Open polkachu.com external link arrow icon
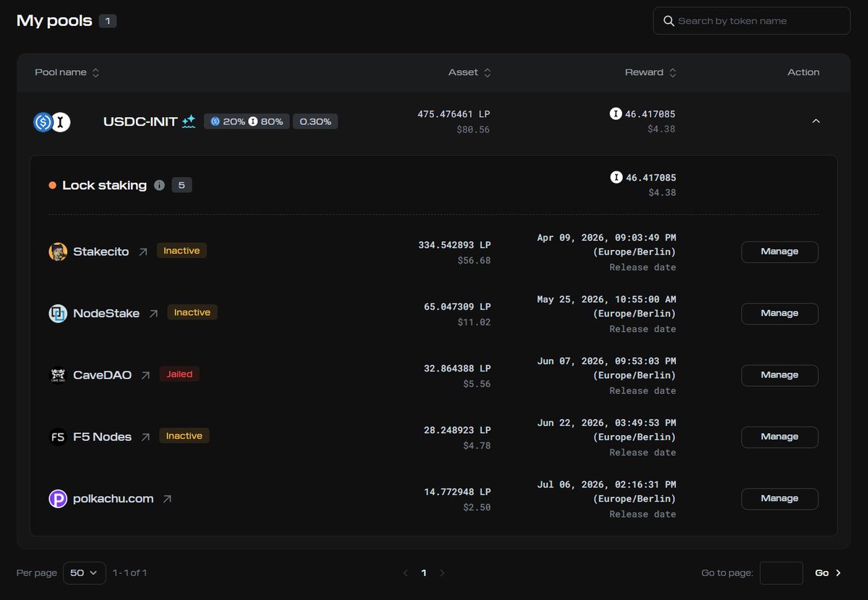The image size is (868, 600). (167, 499)
